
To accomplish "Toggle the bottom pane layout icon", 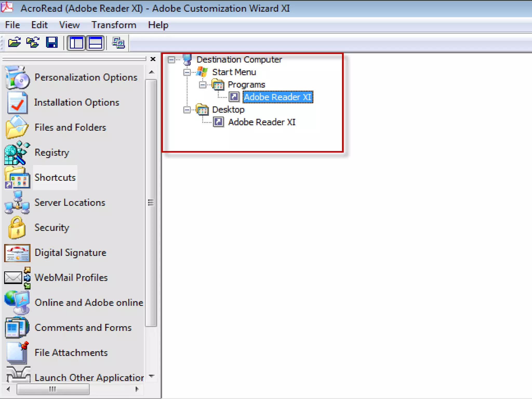I will click(x=95, y=43).
